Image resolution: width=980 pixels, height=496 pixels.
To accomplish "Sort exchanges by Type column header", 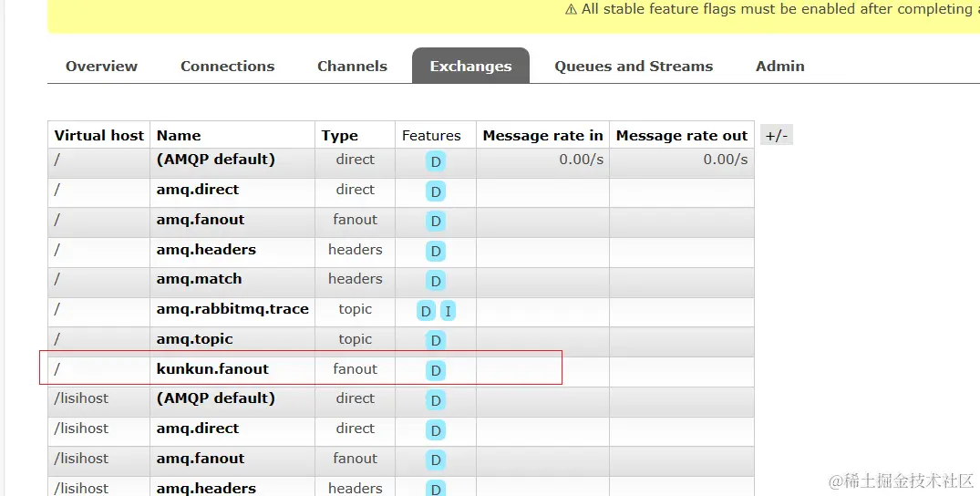I will (x=340, y=136).
